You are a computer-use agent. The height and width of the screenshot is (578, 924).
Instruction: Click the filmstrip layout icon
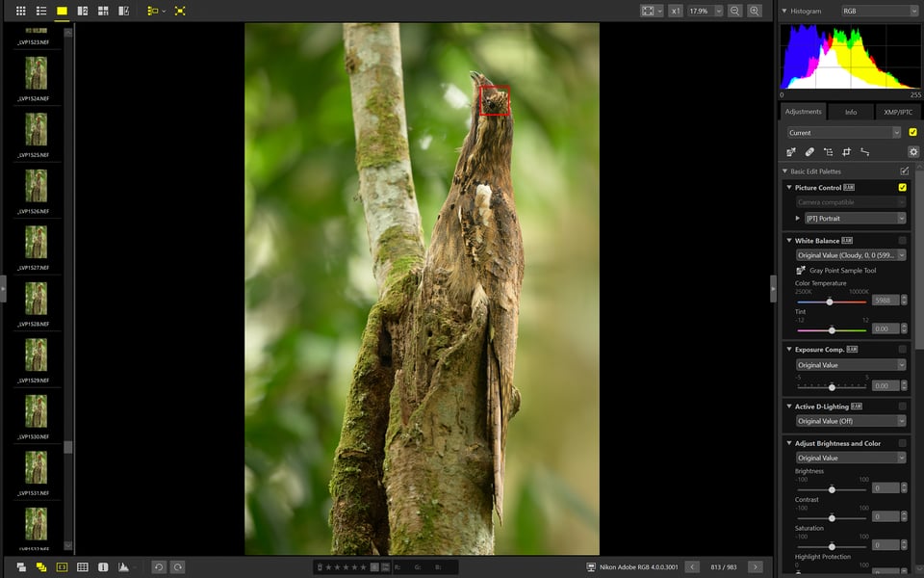tap(153, 11)
